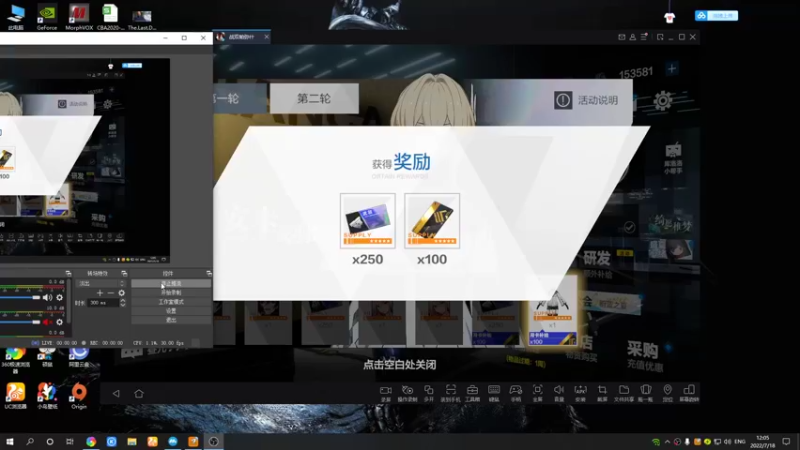
Task: Click the OBS exit (退出) button
Action: [171, 320]
